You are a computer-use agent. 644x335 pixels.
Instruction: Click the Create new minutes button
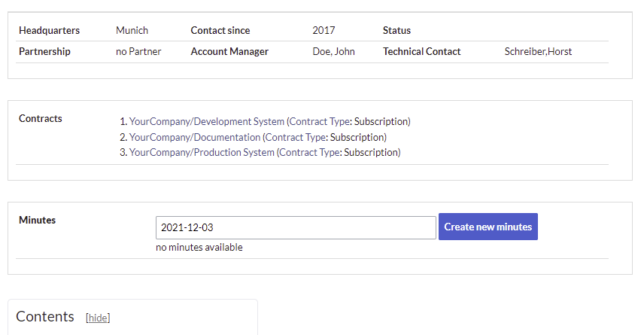pos(488,227)
